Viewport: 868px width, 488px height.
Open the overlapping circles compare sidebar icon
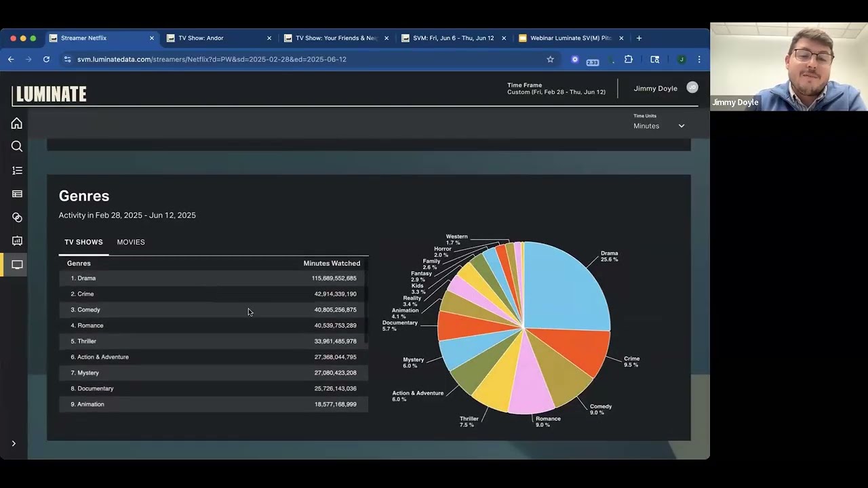click(17, 218)
